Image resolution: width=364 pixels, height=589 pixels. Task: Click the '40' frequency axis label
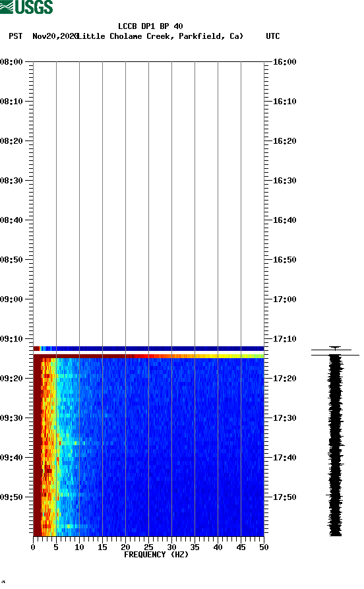pyautogui.click(x=218, y=547)
